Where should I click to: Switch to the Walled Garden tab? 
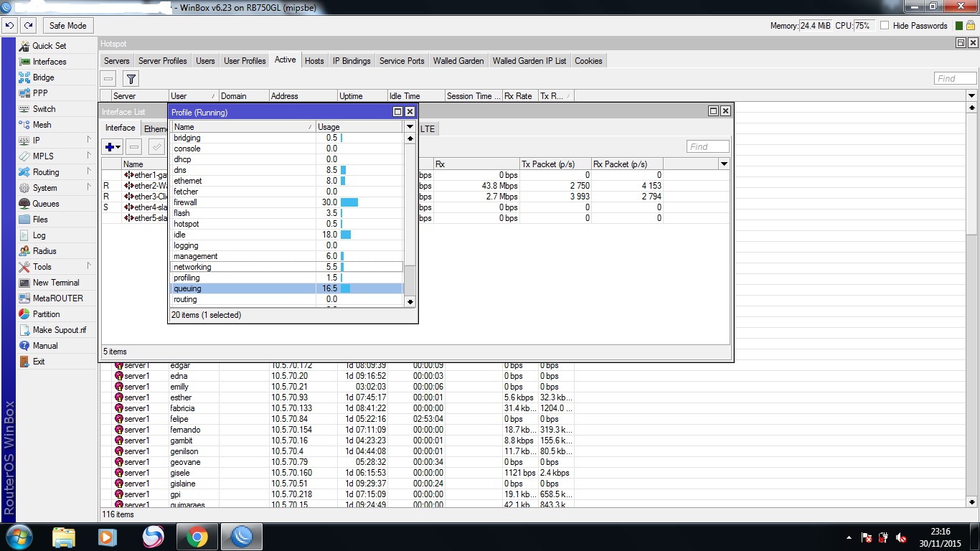pyautogui.click(x=458, y=61)
